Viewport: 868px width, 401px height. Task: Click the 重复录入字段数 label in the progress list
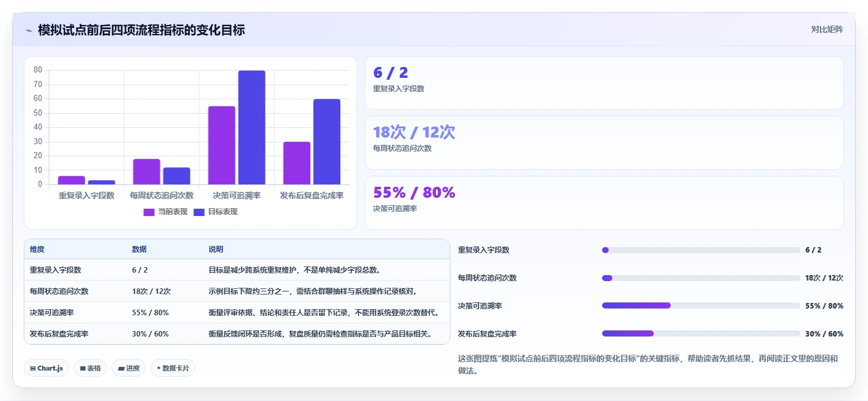point(483,250)
